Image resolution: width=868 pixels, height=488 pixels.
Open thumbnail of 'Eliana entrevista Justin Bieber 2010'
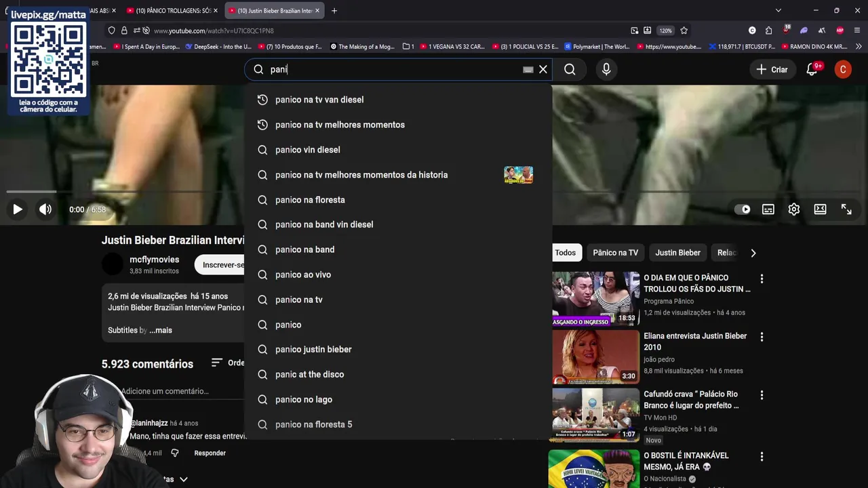(595, 357)
